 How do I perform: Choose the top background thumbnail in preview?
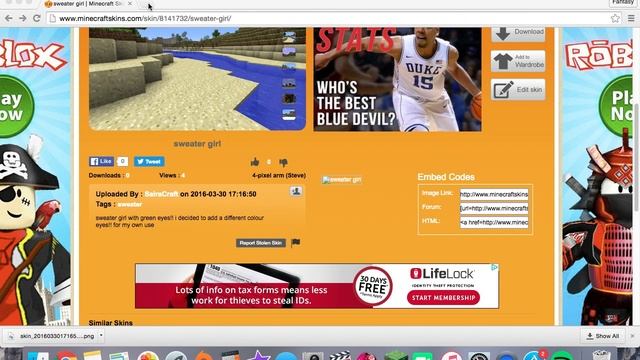(x=289, y=37)
